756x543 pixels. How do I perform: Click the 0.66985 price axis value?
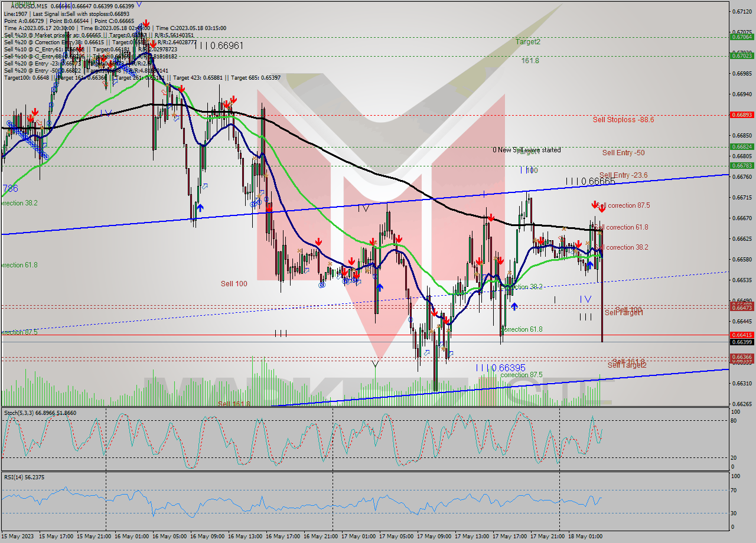[x=742, y=74]
